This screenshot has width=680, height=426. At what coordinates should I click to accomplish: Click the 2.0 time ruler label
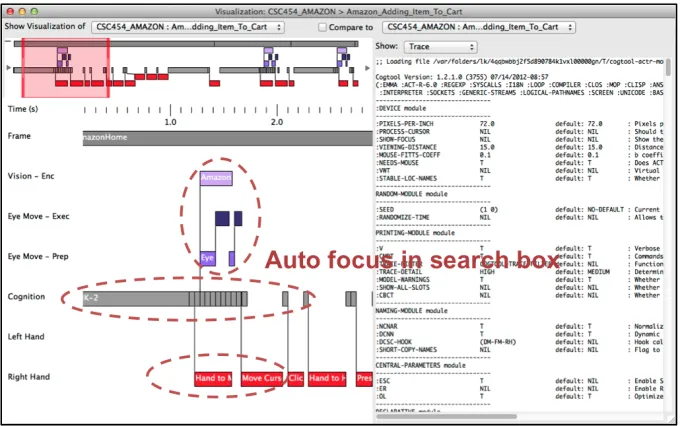coord(277,122)
